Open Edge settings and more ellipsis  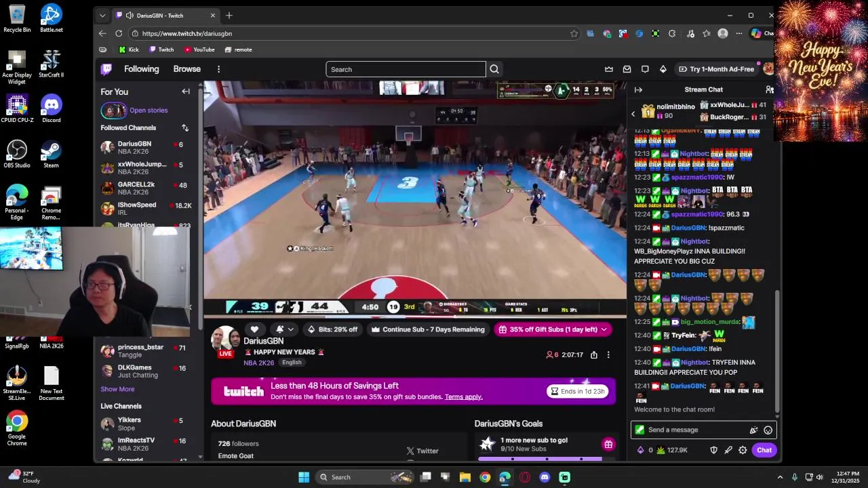coord(738,33)
